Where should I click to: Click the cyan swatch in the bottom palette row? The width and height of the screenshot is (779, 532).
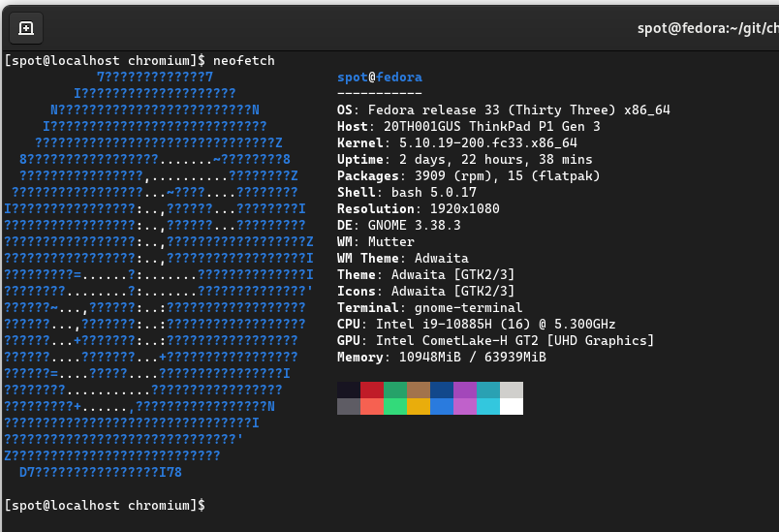point(488,406)
